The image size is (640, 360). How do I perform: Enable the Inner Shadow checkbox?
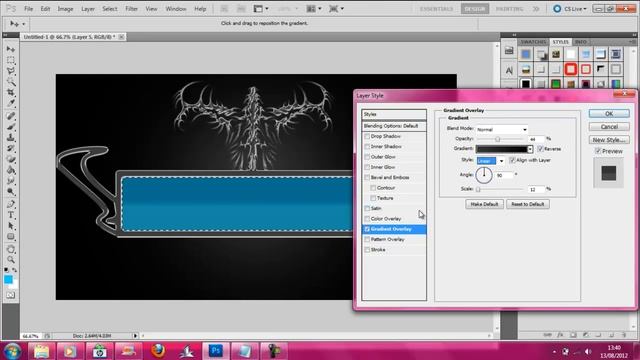[367, 147]
